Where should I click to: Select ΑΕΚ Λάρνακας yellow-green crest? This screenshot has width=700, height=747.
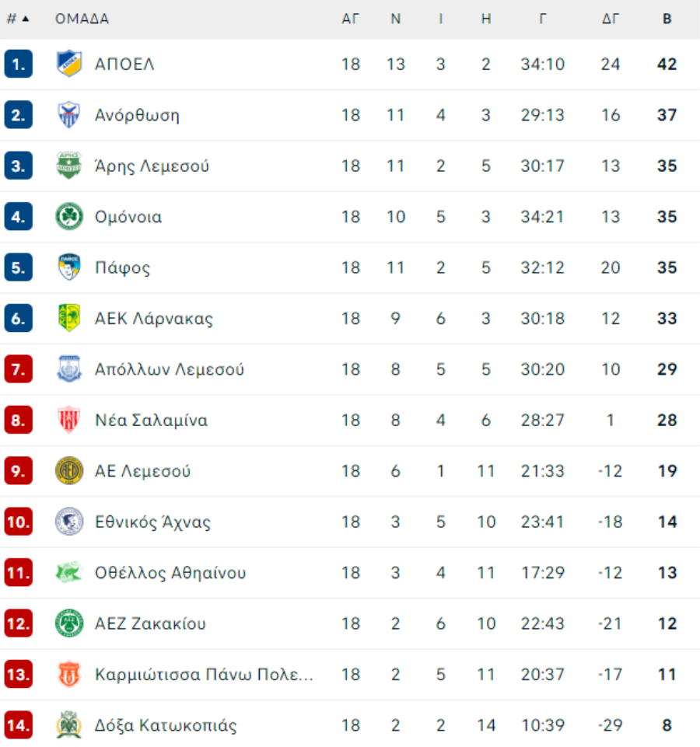(x=69, y=318)
